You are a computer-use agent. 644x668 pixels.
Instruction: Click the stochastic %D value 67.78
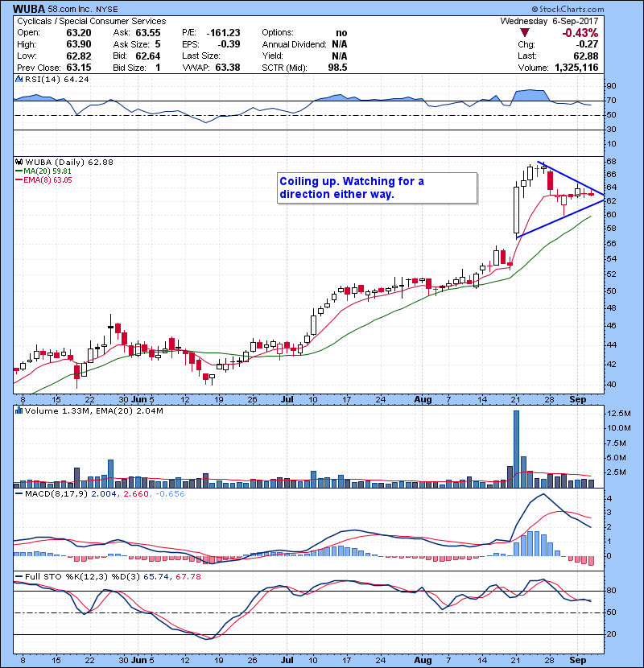pos(188,577)
